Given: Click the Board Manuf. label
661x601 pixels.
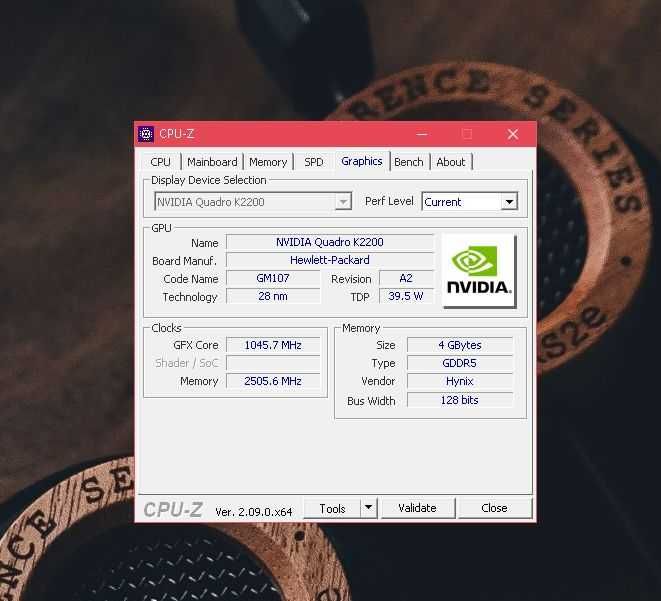Looking at the screenshot, I should 184,261.
